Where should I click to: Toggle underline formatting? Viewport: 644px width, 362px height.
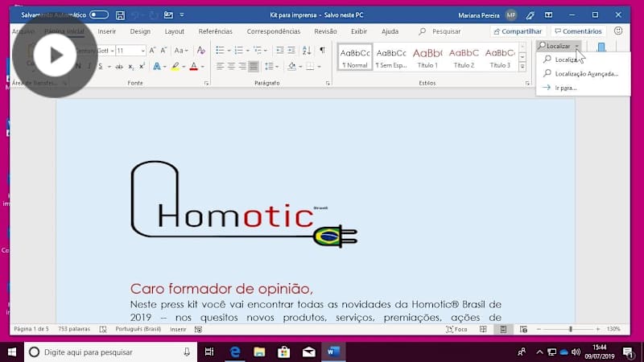tap(101, 67)
